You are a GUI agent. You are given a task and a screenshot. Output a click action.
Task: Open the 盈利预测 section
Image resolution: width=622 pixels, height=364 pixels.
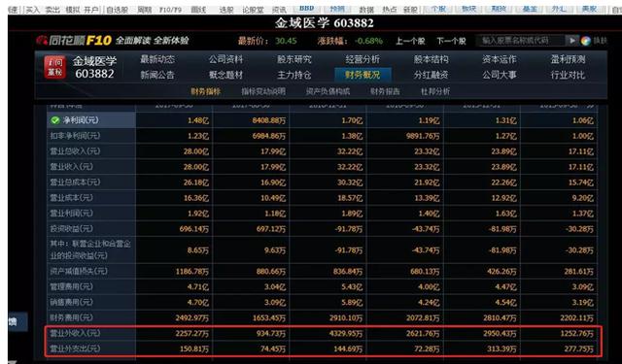pyautogui.click(x=568, y=59)
